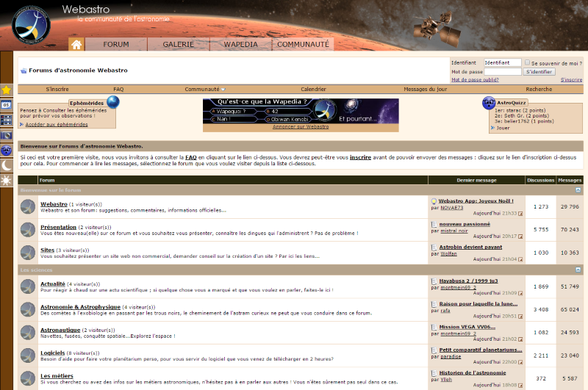588x390 pixels.
Task: Open the Astronautique forum link
Action: pos(60,330)
